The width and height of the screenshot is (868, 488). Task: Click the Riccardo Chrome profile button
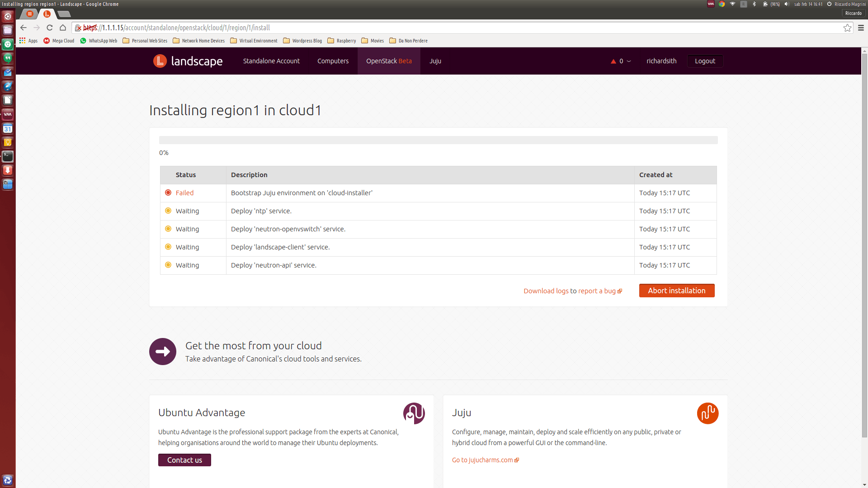(854, 14)
